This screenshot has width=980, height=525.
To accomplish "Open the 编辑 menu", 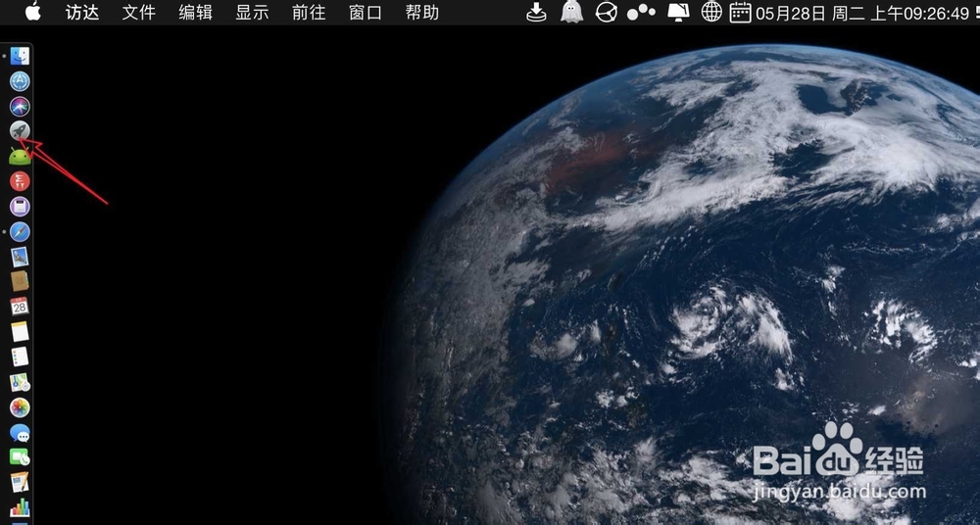I will [196, 13].
